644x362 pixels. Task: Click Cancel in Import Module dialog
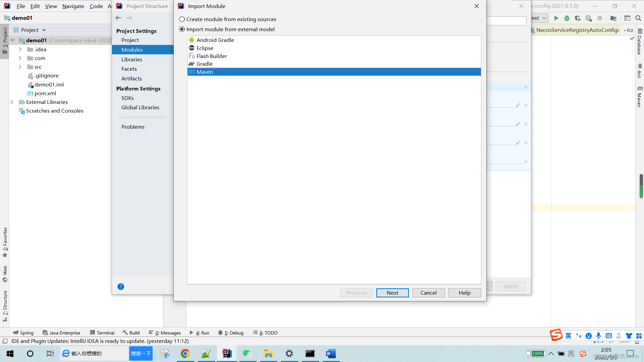[x=428, y=293]
